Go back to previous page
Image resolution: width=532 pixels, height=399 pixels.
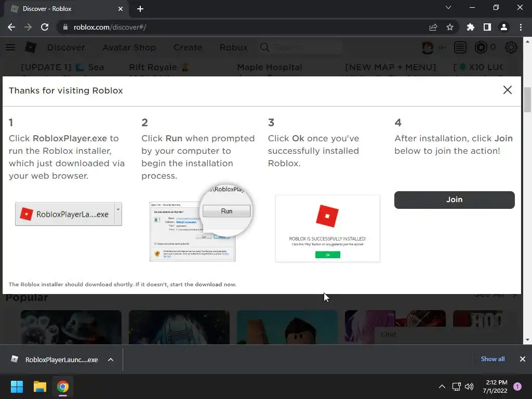[x=11, y=27]
